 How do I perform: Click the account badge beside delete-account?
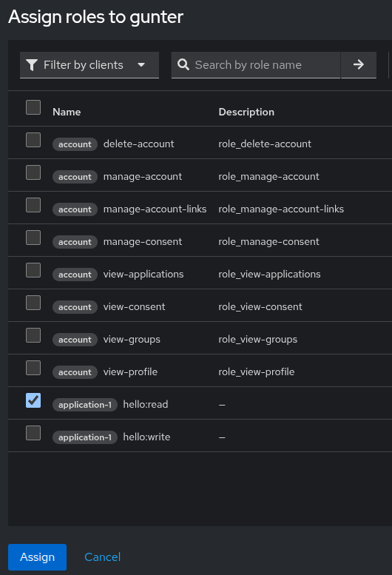[75, 144]
